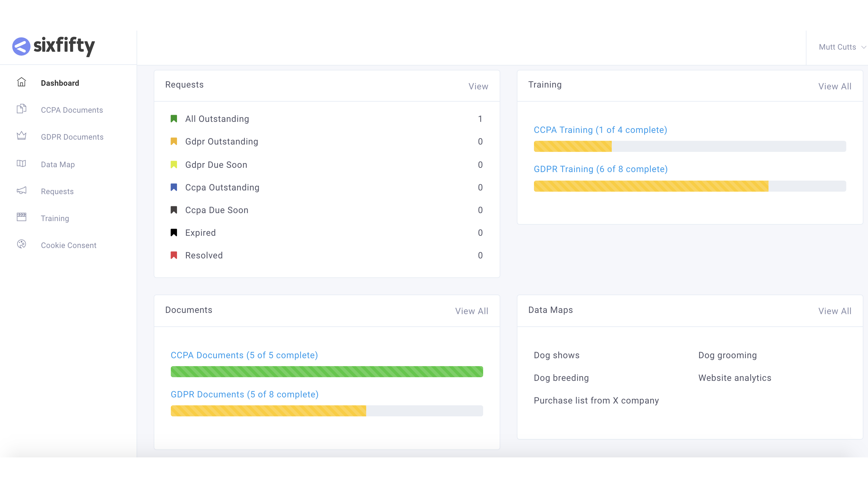Viewport: 868px width, 488px height.
Task: Go to GDPR Documents in sidebar
Action: [72, 137]
